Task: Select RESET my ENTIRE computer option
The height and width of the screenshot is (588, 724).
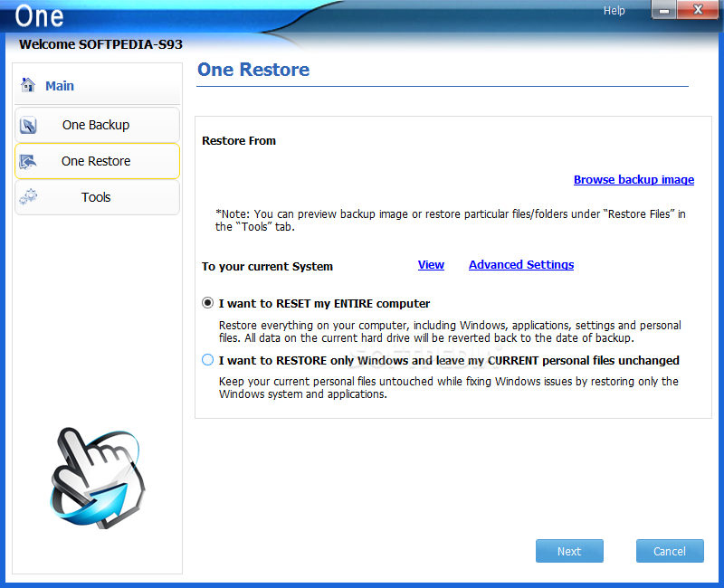Action: click(x=208, y=303)
